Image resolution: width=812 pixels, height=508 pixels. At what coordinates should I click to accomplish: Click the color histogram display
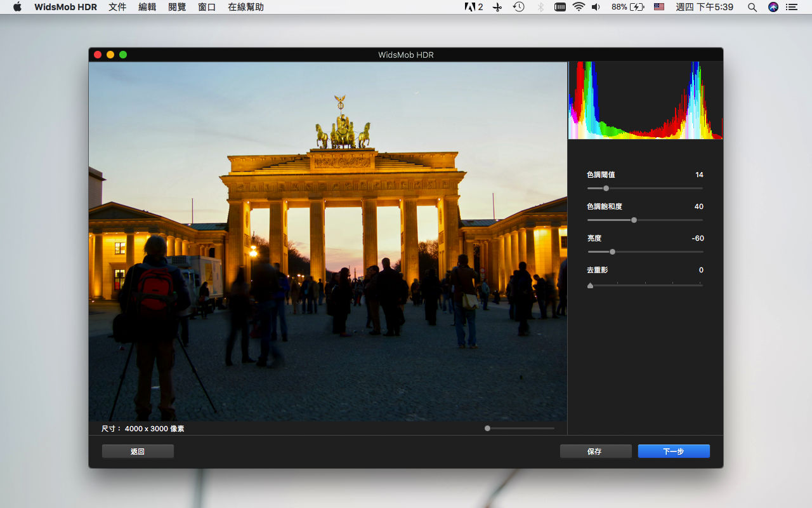pos(645,100)
